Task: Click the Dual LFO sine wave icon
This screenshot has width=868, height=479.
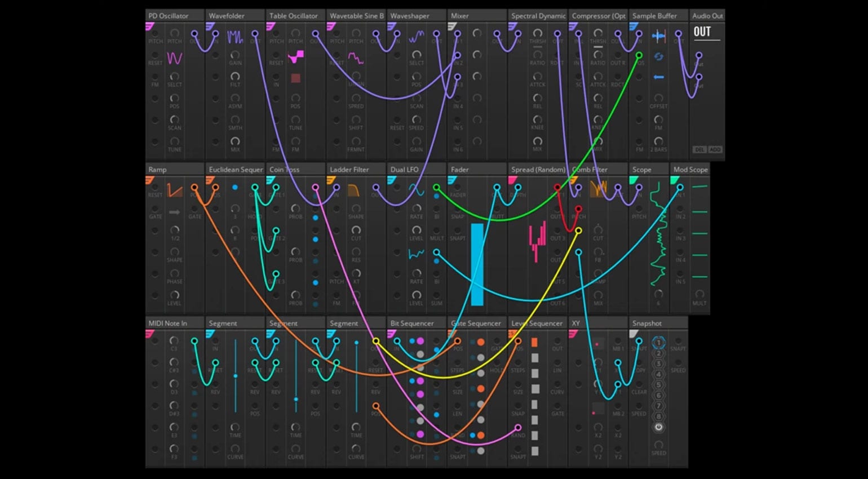Action: tap(417, 189)
